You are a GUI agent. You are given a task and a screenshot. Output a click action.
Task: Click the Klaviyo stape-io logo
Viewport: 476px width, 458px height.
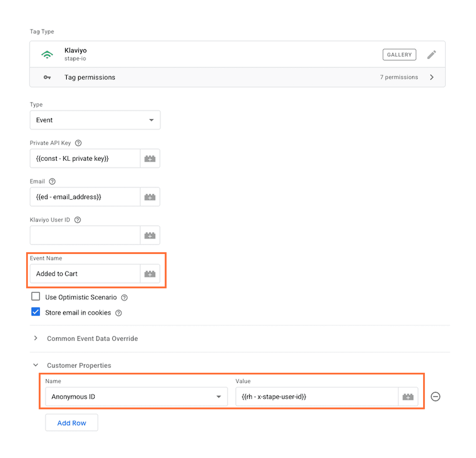(x=47, y=54)
